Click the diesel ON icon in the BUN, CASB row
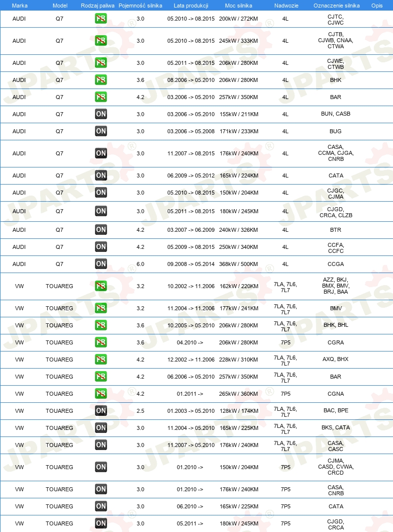The height and width of the screenshot is (532, 393). pyautogui.click(x=101, y=114)
